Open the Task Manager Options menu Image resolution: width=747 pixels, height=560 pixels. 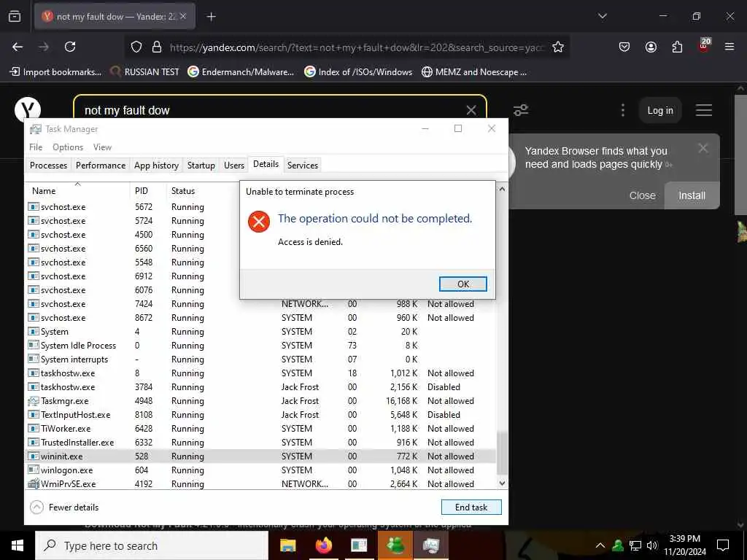(68, 147)
